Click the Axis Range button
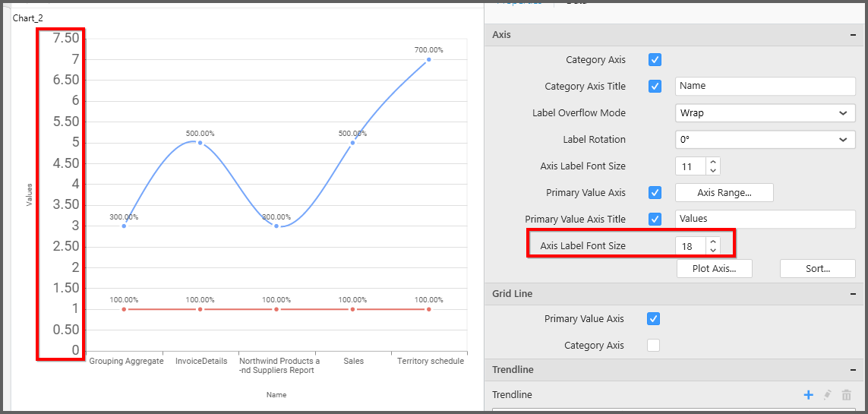868x414 pixels. 724,193
